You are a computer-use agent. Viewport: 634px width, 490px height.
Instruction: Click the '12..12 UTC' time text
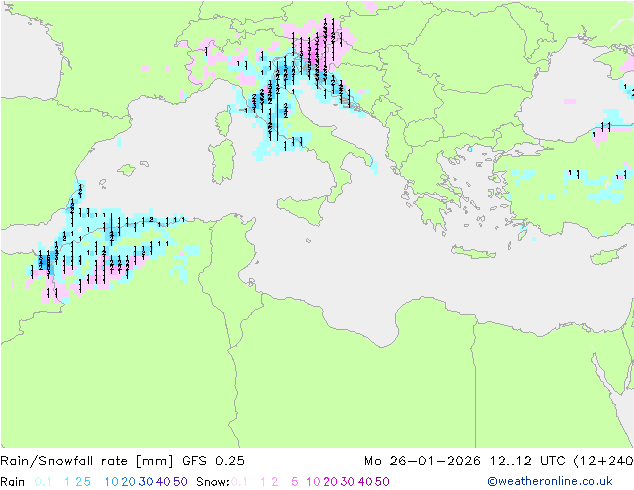click(528, 461)
